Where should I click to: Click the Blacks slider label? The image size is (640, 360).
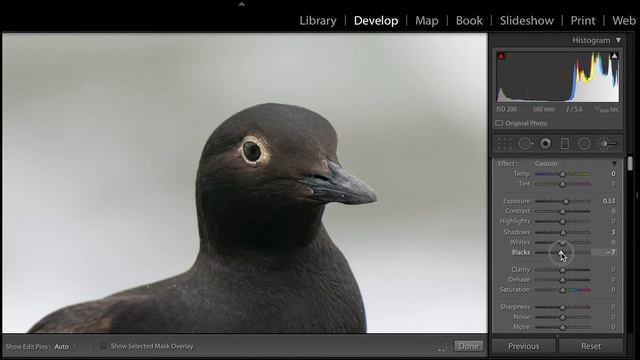click(x=521, y=252)
